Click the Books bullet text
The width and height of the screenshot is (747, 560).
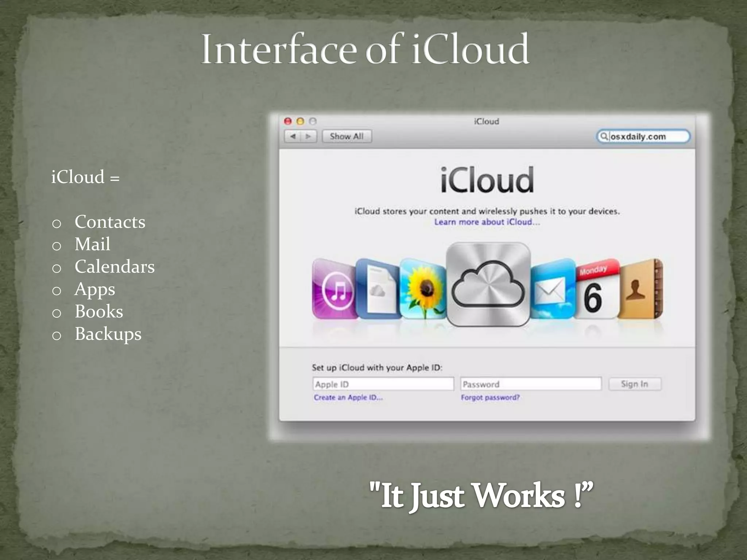coord(99,311)
